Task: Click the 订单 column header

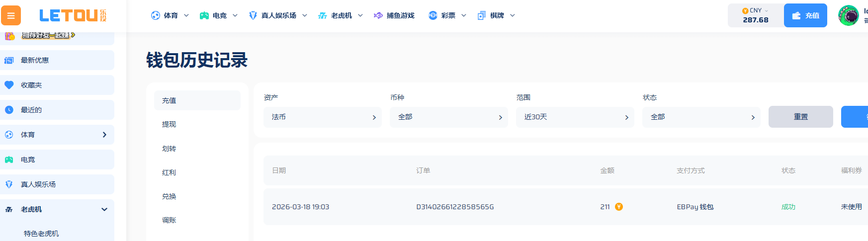Action: (x=423, y=170)
